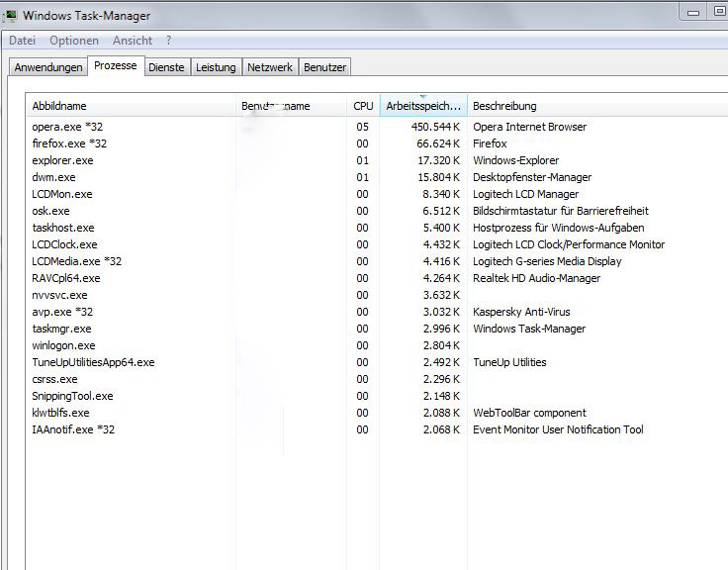This screenshot has height=570, width=728.
Task: Sort by the Arbeitsspeicher column header
Action: click(423, 106)
